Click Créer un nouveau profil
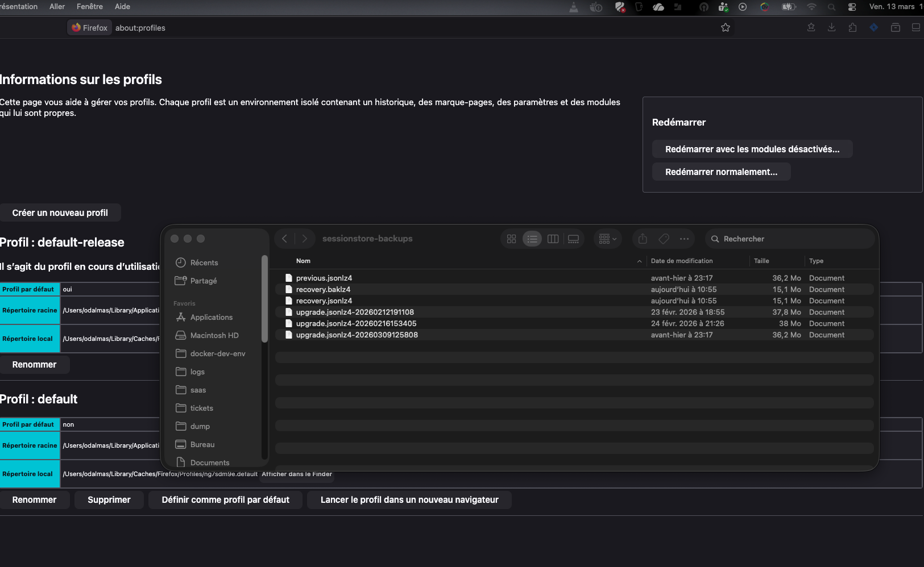 60,212
